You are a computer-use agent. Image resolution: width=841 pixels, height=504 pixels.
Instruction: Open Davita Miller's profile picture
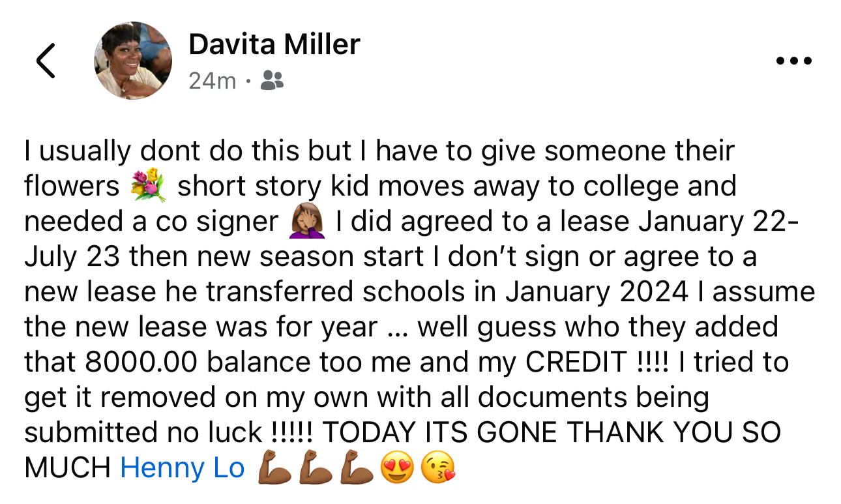[x=133, y=61]
